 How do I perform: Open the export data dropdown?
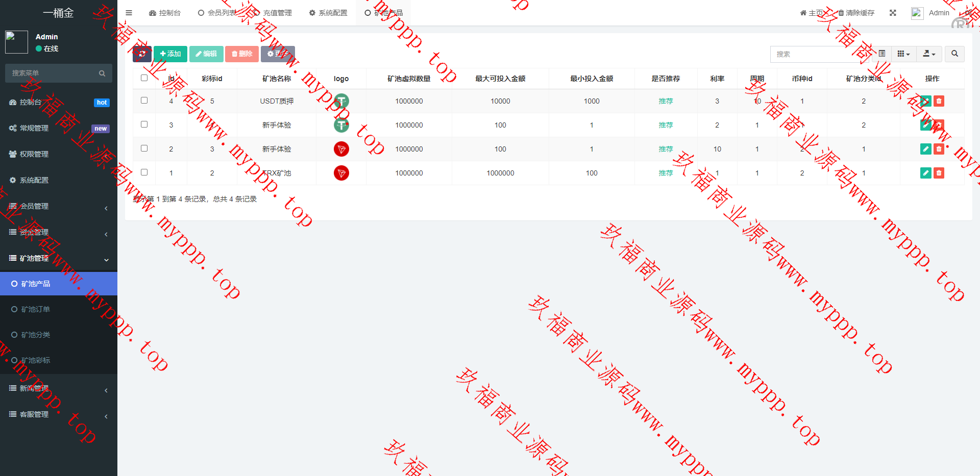click(929, 54)
